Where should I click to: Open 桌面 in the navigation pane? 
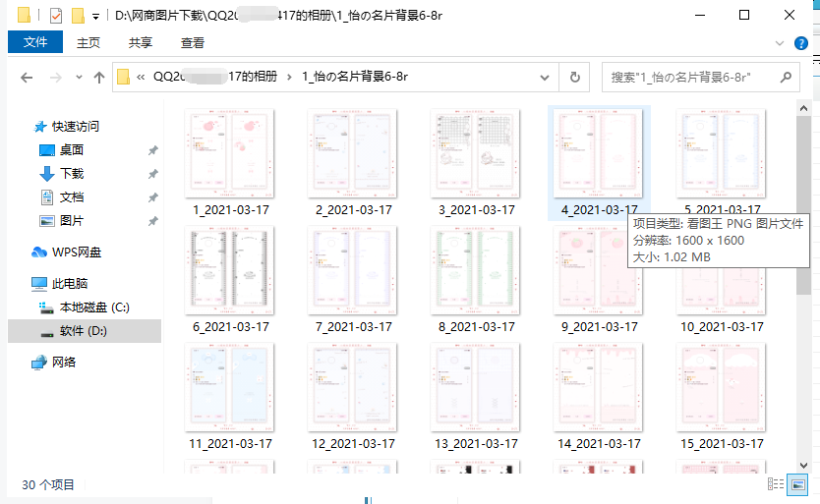coord(71,150)
